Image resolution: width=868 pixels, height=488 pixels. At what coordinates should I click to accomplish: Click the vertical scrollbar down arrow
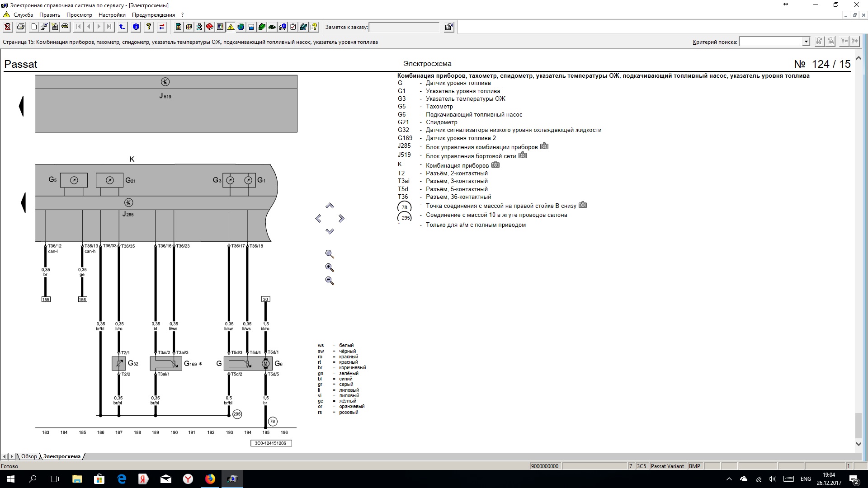(x=859, y=444)
